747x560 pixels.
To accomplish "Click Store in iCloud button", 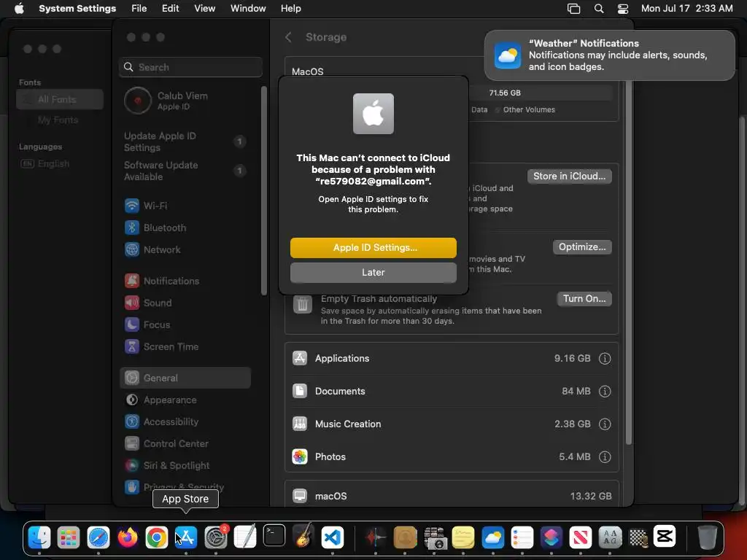I will (x=569, y=176).
